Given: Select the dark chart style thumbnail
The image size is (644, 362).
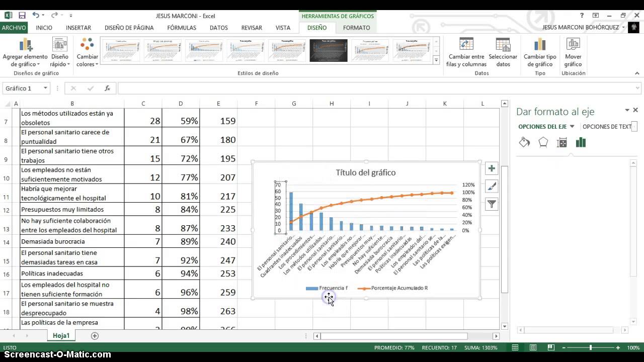Looking at the screenshot, I should coord(329,50).
